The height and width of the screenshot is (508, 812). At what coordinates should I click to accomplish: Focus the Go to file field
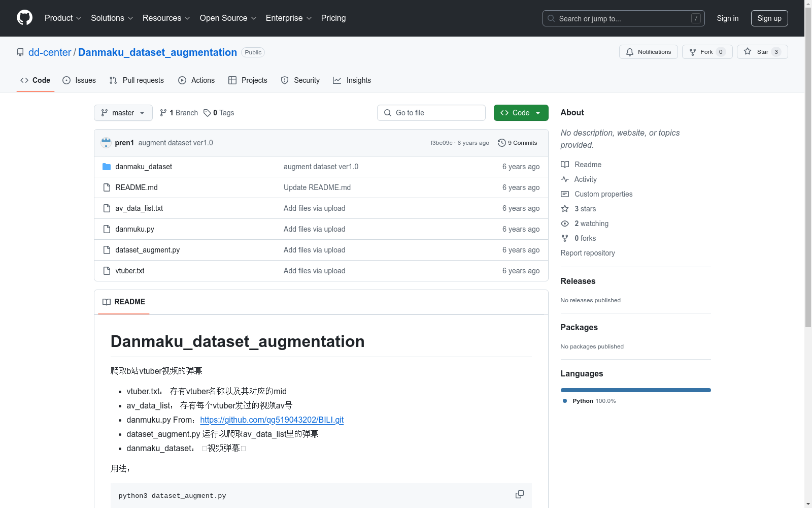[431, 113]
